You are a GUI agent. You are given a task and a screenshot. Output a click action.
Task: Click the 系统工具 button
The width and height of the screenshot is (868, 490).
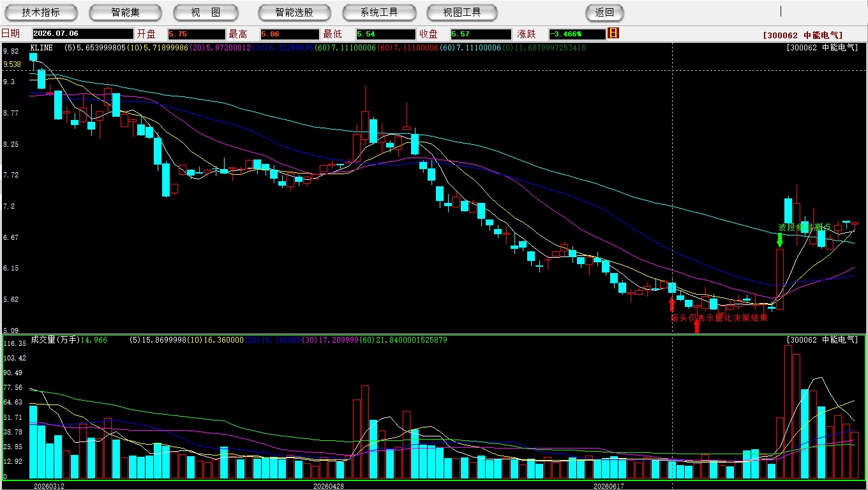pos(379,12)
